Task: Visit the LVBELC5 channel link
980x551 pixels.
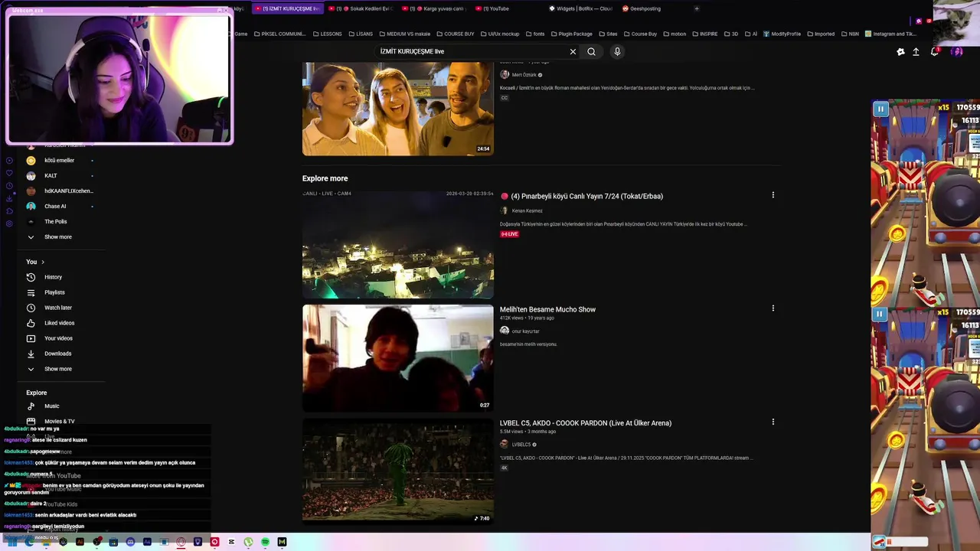Action: tap(521, 445)
